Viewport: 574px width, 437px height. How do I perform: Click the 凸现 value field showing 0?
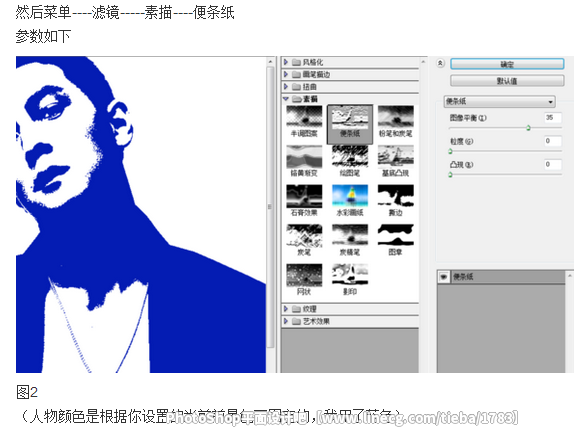tap(553, 164)
